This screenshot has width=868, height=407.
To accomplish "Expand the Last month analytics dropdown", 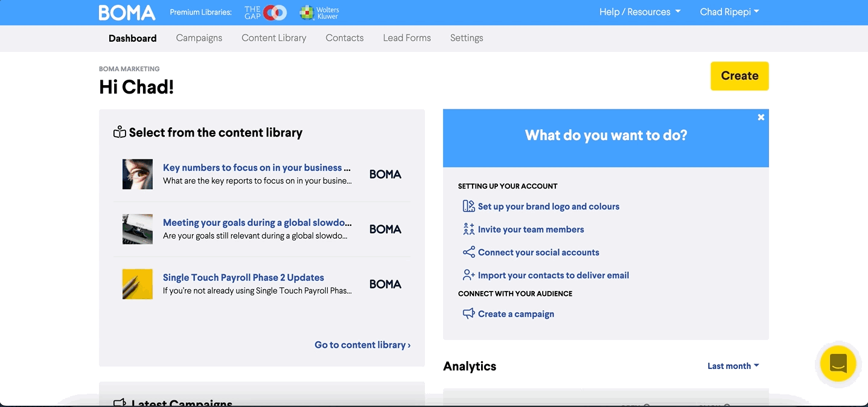I will point(733,366).
